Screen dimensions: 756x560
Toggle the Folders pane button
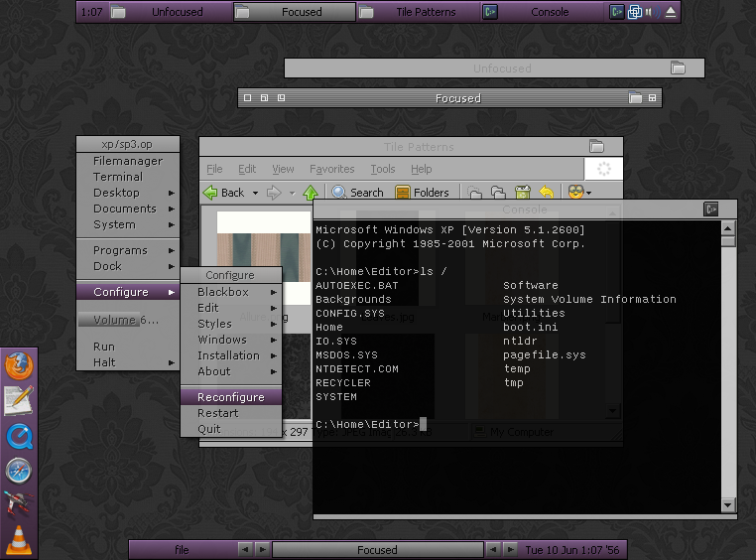coord(422,193)
